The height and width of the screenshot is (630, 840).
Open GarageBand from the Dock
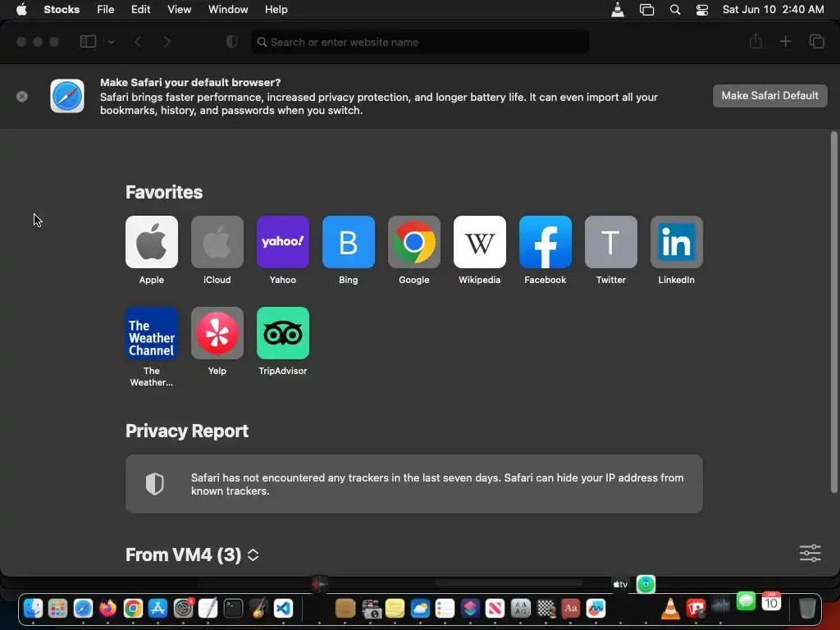(x=258, y=609)
